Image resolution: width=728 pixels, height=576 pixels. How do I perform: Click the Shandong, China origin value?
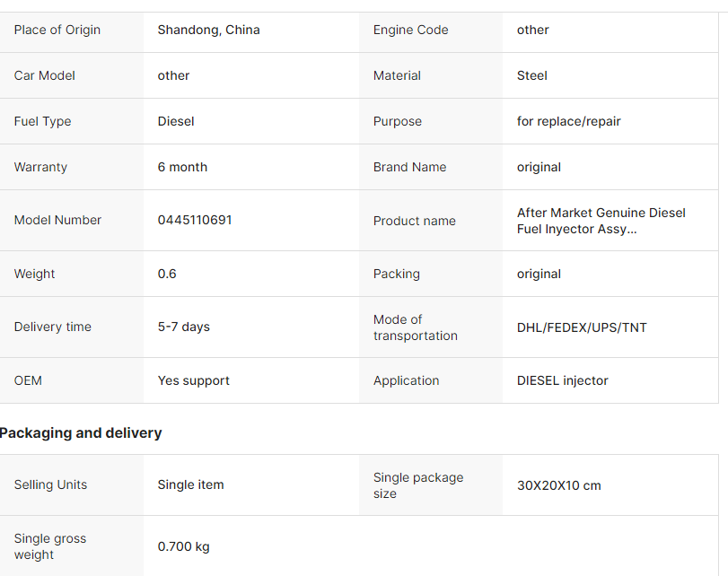pos(208,30)
